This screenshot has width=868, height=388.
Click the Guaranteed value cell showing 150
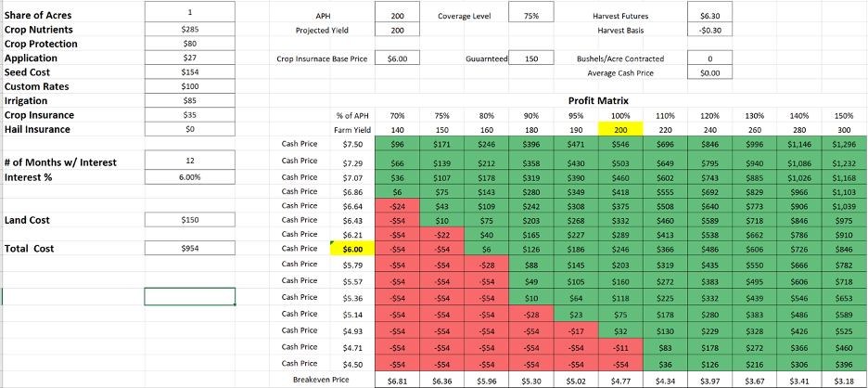(531, 58)
